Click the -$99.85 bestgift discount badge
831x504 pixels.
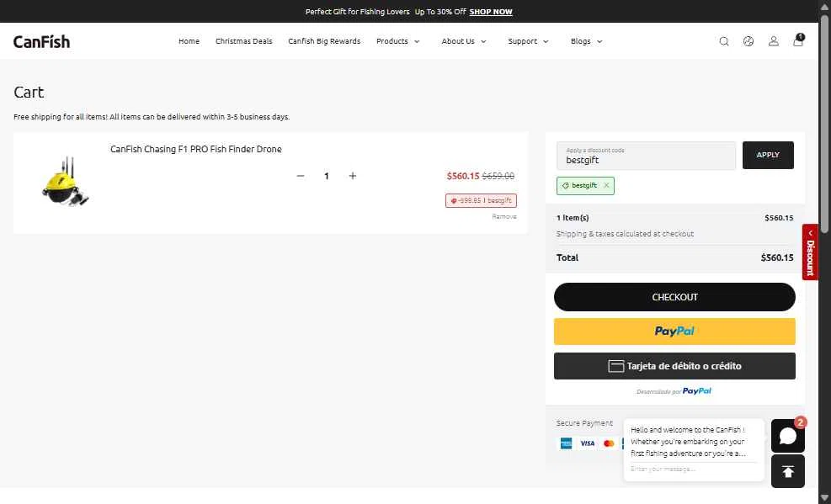tap(482, 200)
